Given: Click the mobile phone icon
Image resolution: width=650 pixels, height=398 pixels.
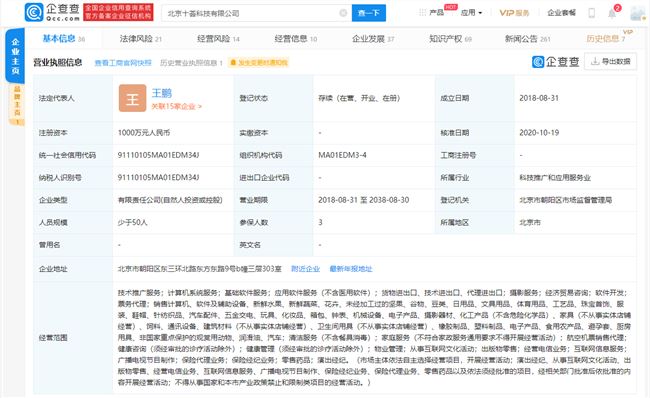Looking at the screenshot, I should (592, 13).
